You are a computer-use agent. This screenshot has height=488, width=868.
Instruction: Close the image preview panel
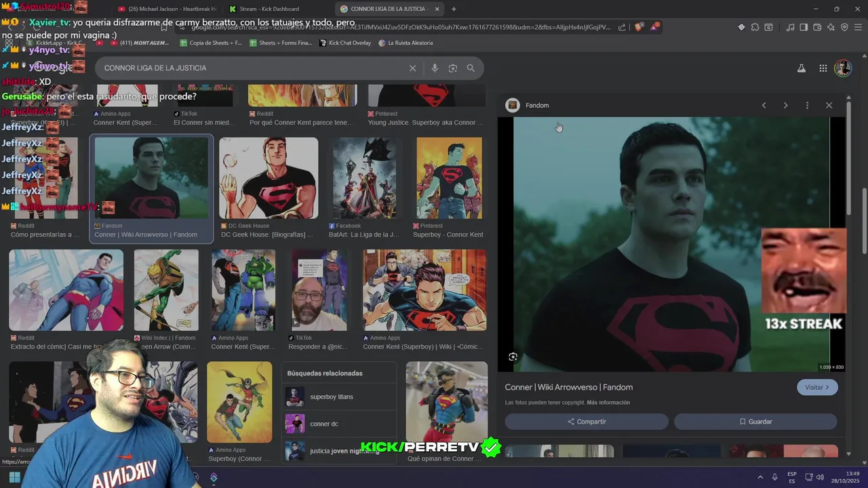click(829, 105)
